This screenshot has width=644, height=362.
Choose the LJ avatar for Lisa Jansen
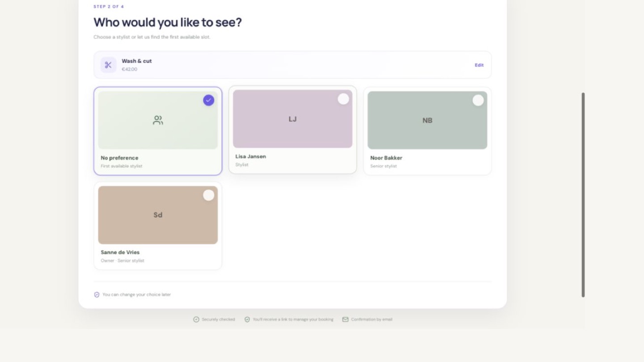coord(292,119)
